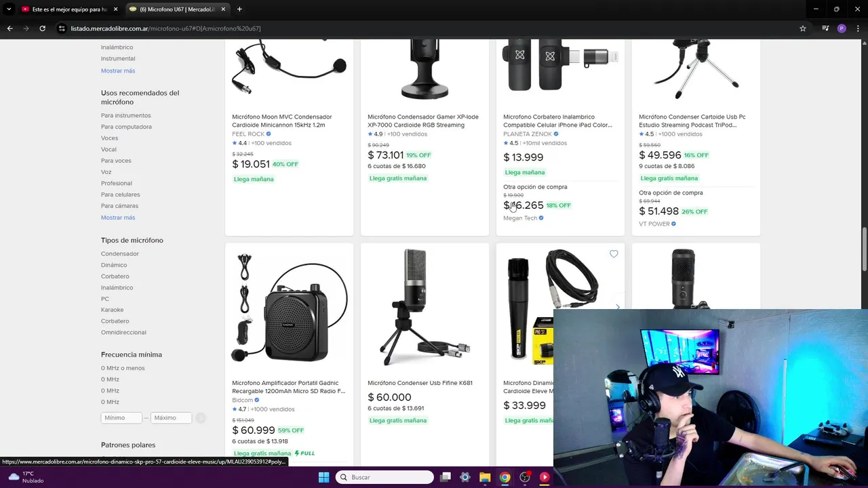Close the YouTube tab

coord(115,9)
